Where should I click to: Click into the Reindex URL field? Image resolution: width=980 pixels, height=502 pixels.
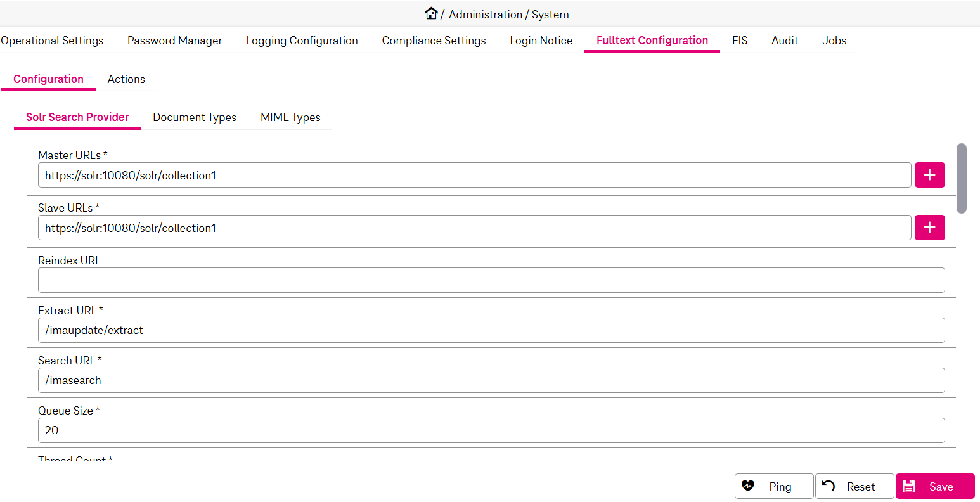click(x=491, y=280)
